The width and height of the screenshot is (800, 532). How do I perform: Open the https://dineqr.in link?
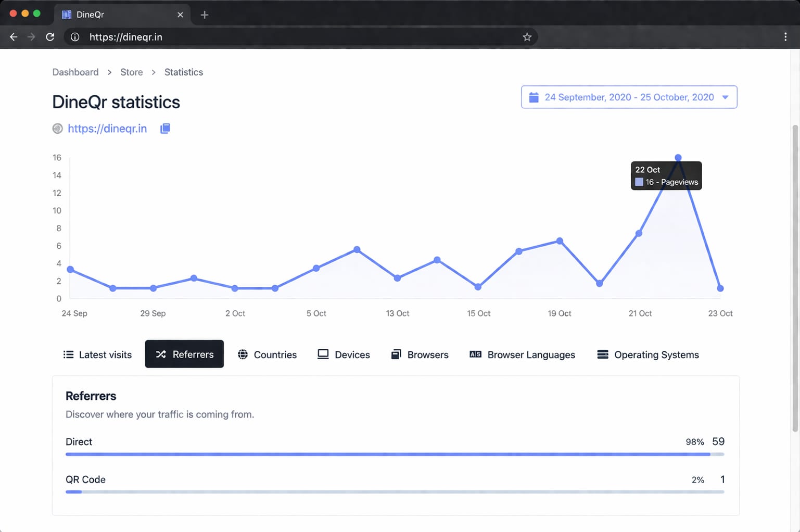click(x=107, y=128)
